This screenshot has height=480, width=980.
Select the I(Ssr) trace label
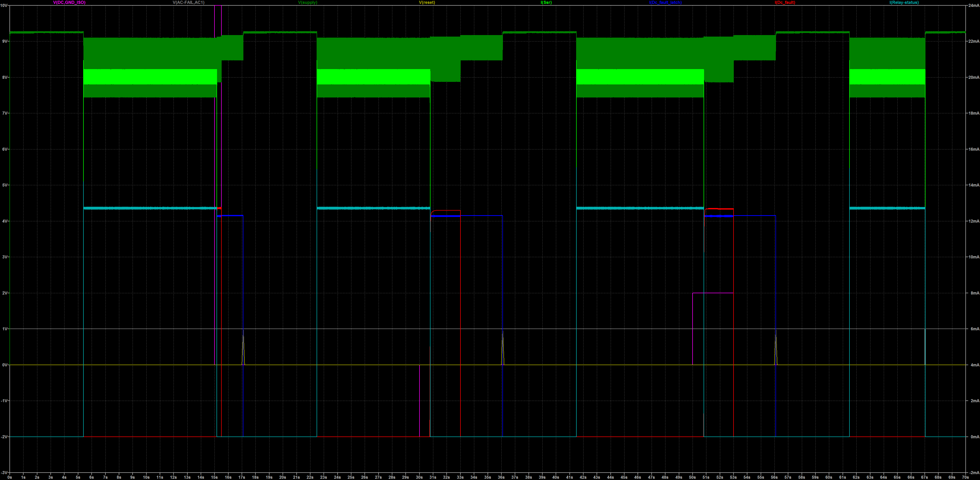(546, 2)
